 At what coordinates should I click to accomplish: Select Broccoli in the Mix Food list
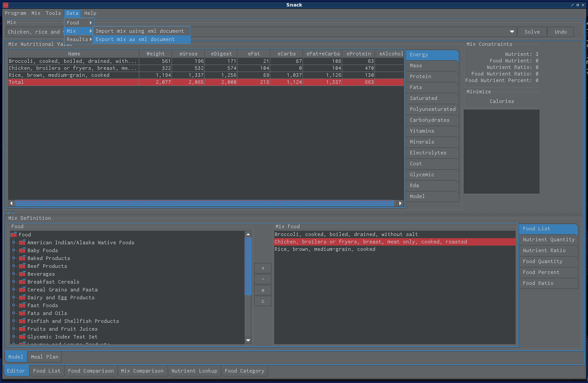click(395, 234)
